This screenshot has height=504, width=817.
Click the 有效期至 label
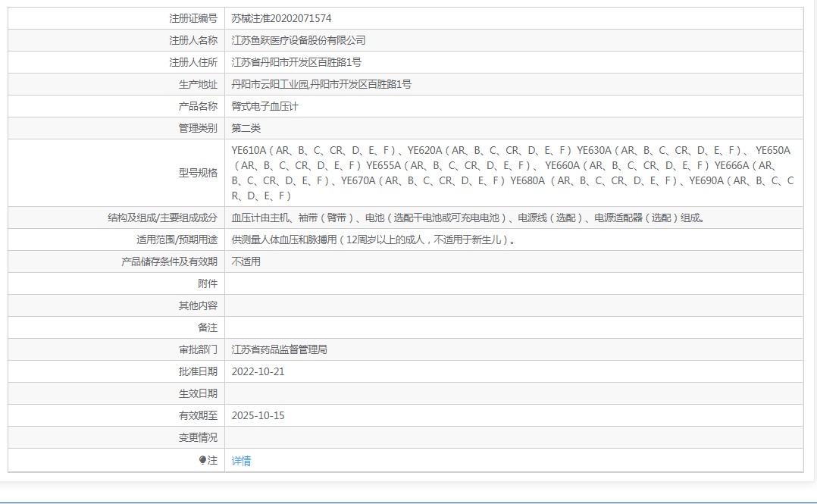[x=198, y=415]
